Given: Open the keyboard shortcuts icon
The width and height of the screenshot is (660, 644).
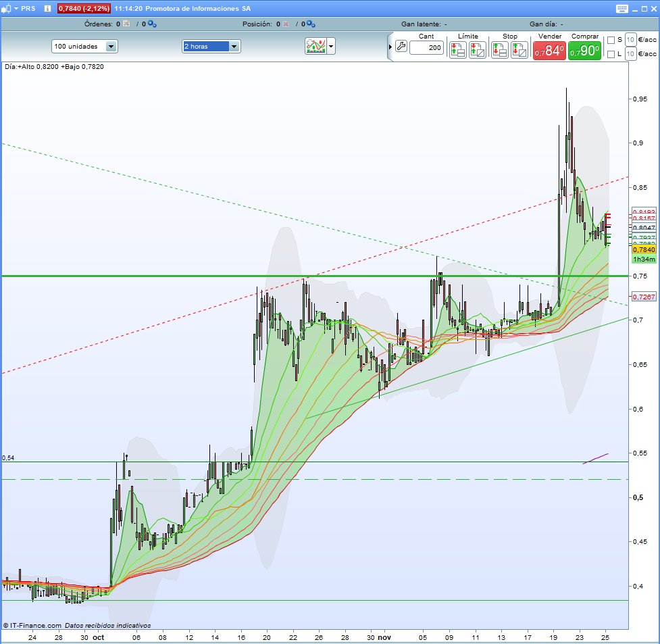Looking at the screenshot, I should tap(621, 8).
